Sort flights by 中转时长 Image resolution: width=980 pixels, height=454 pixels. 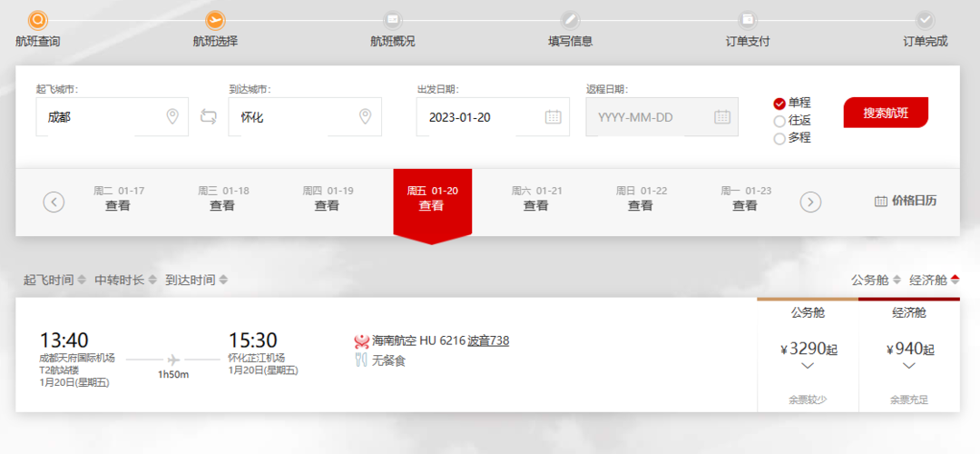(125, 280)
